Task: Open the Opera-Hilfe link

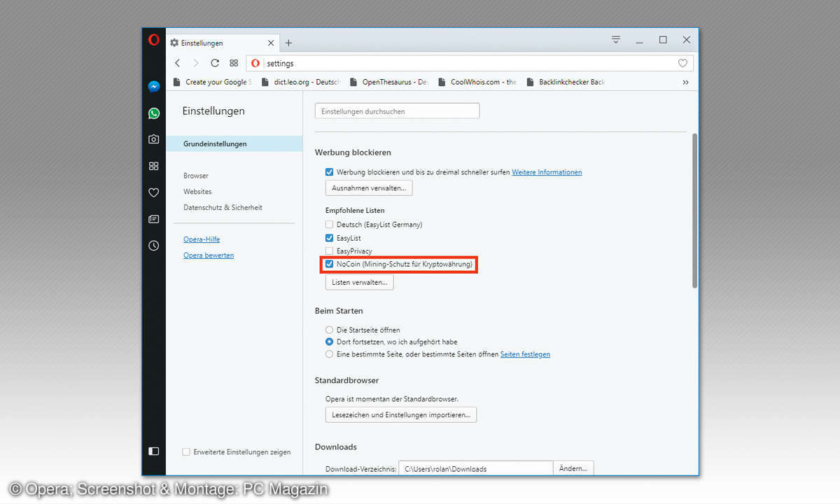Action: point(202,239)
